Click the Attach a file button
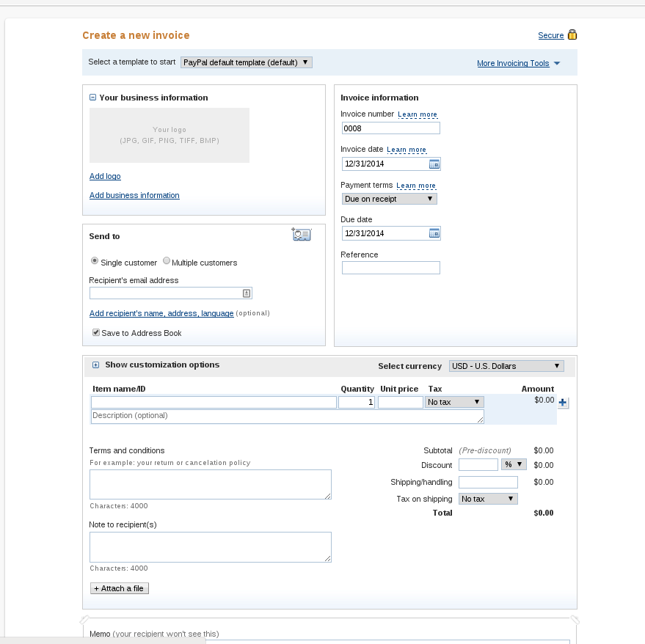The width and height of the screenshot is (645, 644). [120, 588]
